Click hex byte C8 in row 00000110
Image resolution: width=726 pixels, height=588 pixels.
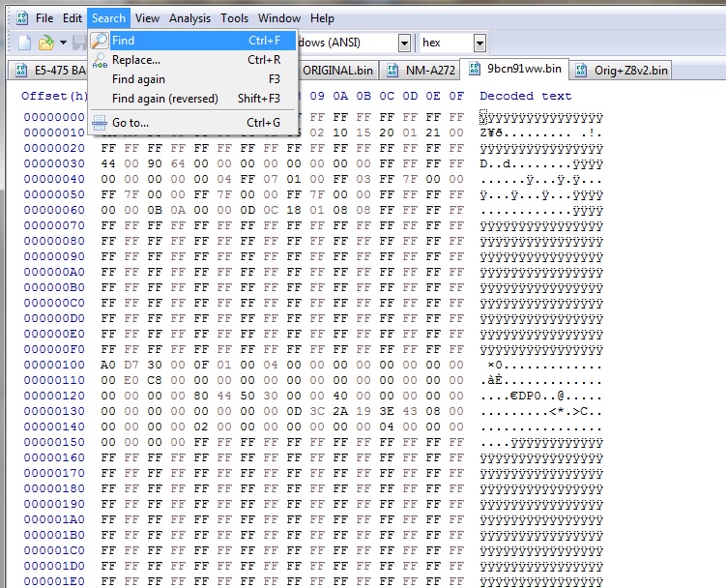155,380
